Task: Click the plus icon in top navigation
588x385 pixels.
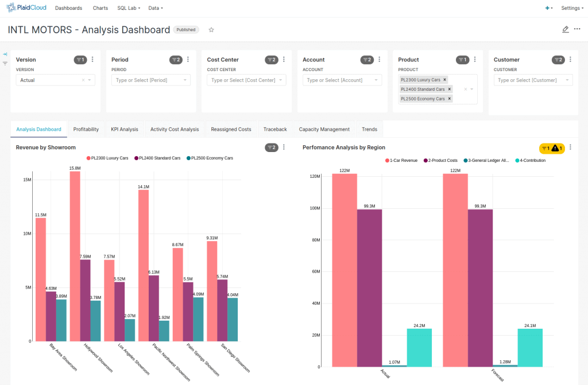Action: (548, 8)
